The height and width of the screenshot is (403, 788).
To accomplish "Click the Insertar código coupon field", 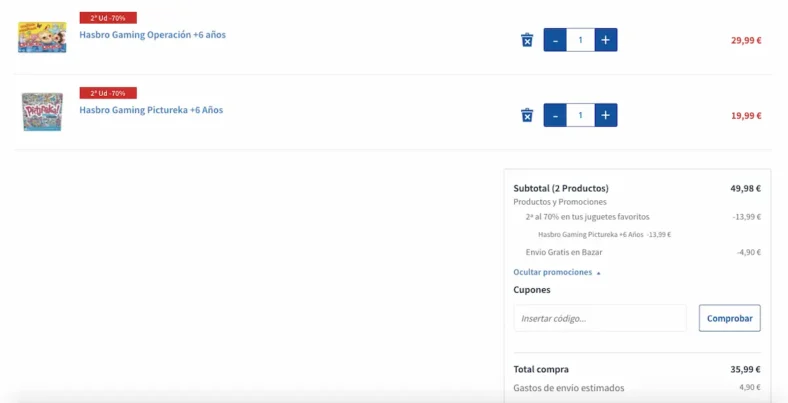I will [x=600, y=318].
